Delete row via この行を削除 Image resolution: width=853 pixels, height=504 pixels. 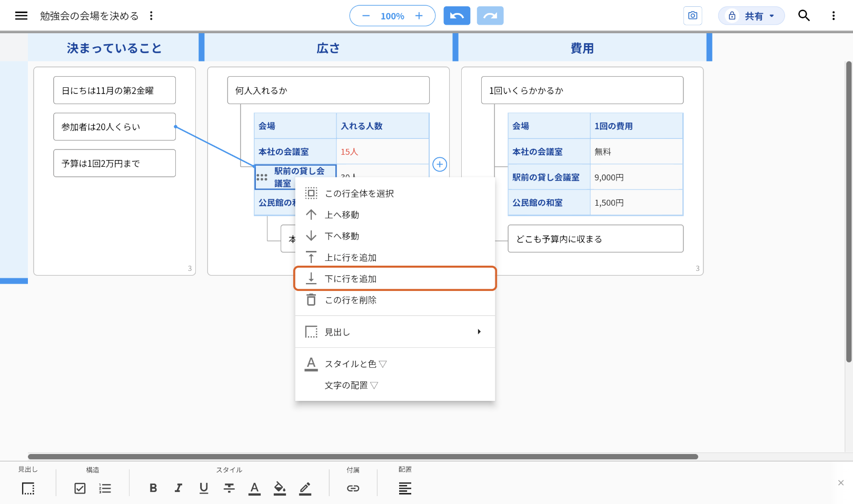(395, 300)
